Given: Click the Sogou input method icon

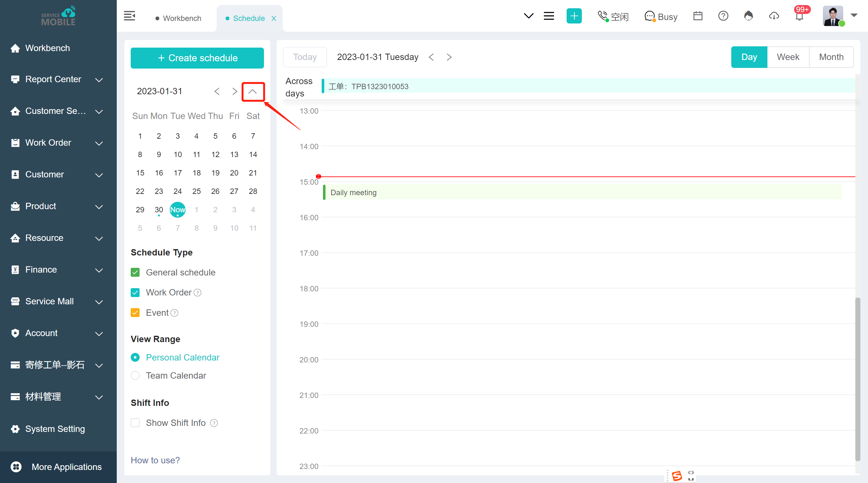Looking at the screenshot, I should (x=677, y=476).
